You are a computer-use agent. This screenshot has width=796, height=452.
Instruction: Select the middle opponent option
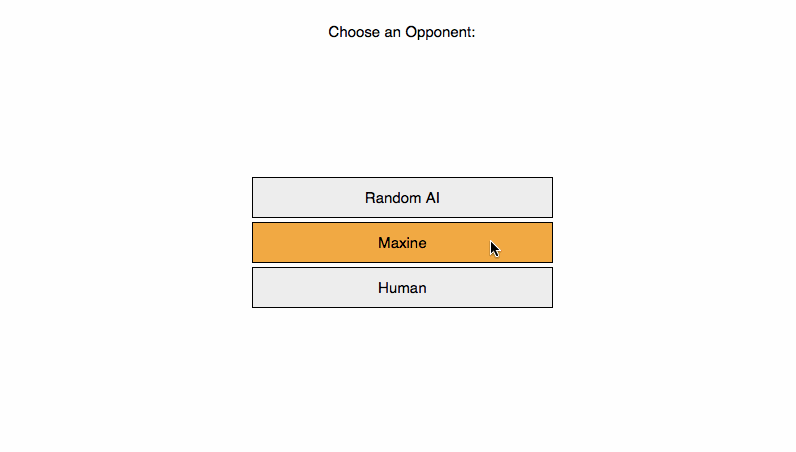pyautogui.click(x=402, y=243)
